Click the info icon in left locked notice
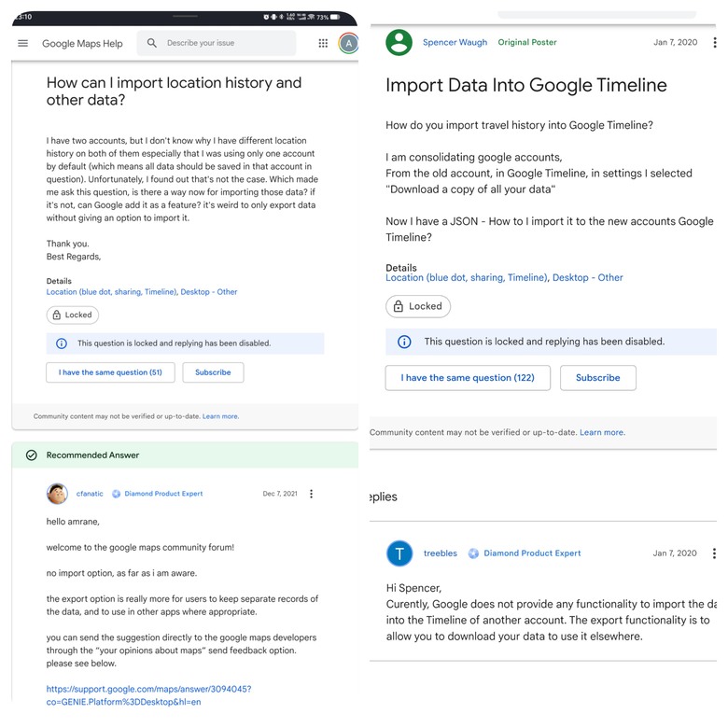This screenshot has height=728, width=728. tap(62, 343)
